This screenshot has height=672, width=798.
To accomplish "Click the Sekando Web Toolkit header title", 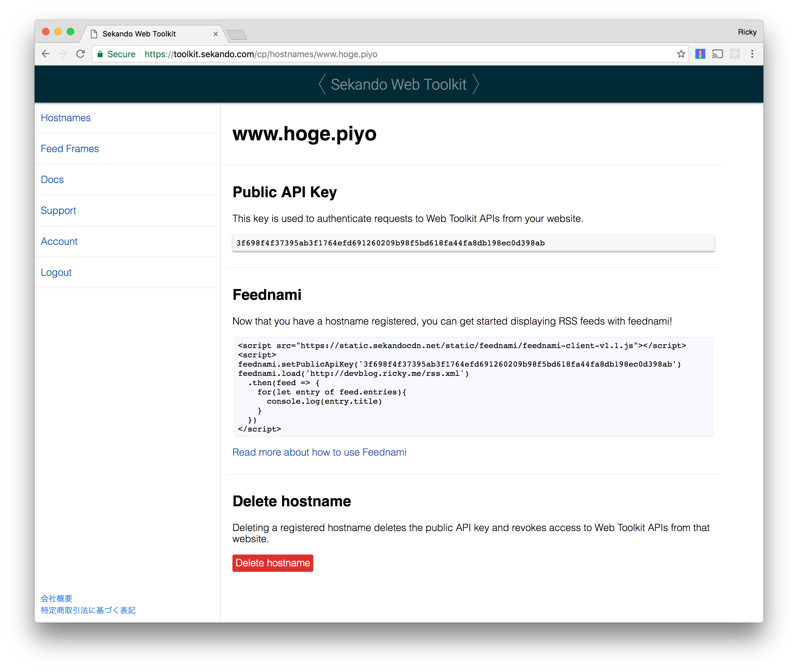I will pos(398,84).
